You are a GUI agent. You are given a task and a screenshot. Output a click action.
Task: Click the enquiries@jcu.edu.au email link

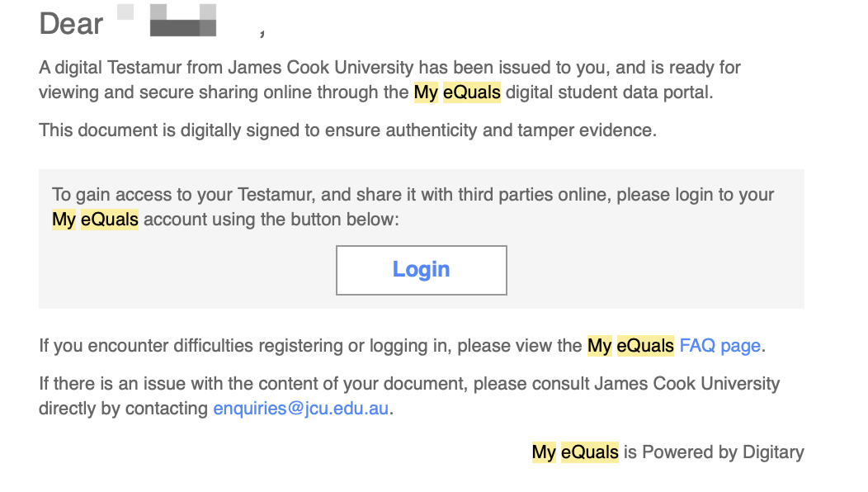pos(300,409)
